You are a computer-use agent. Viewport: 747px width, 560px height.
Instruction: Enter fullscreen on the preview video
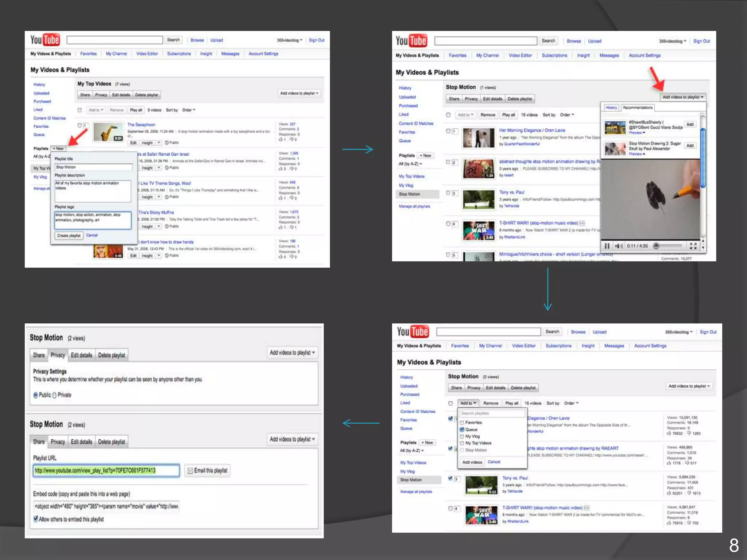pos(693,246)
